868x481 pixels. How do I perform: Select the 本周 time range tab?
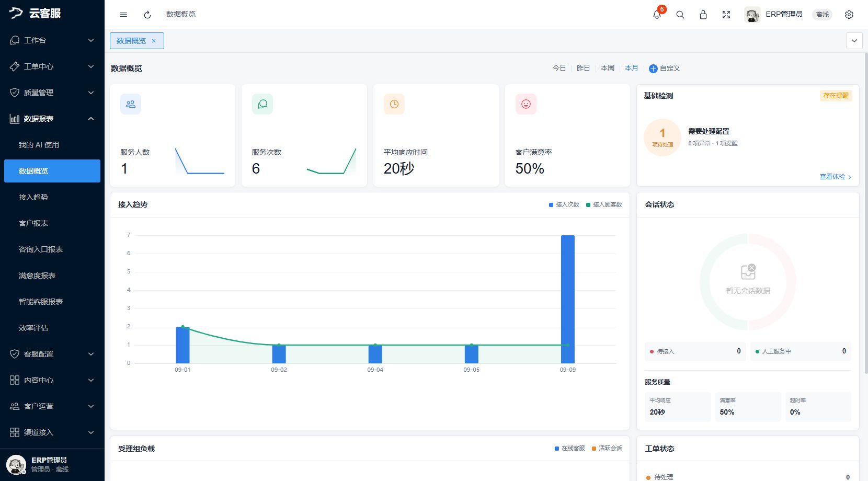coord(608,68)
